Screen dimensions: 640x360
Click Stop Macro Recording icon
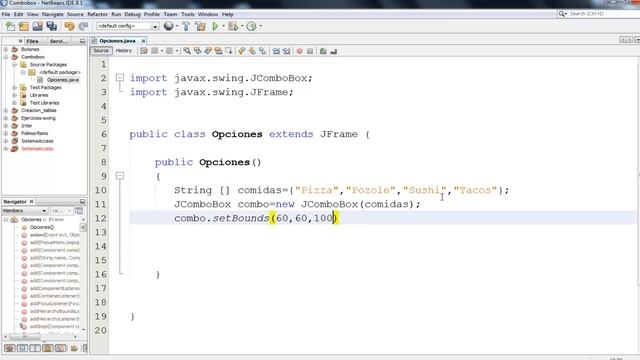point(310,51)
